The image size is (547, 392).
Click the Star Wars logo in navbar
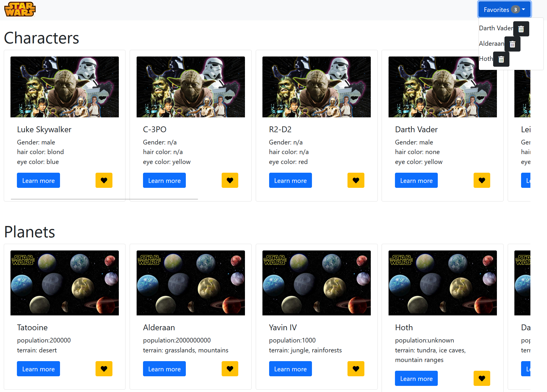pos(20,9)
